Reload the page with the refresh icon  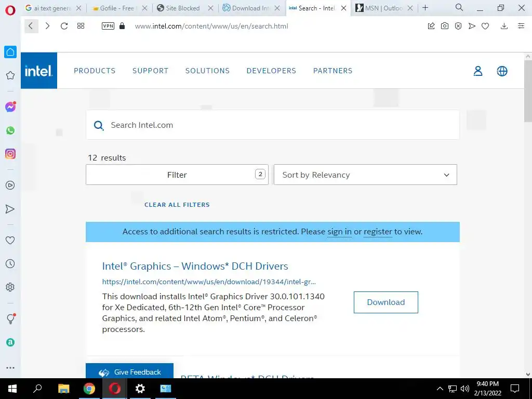click(x=64, y=26)
